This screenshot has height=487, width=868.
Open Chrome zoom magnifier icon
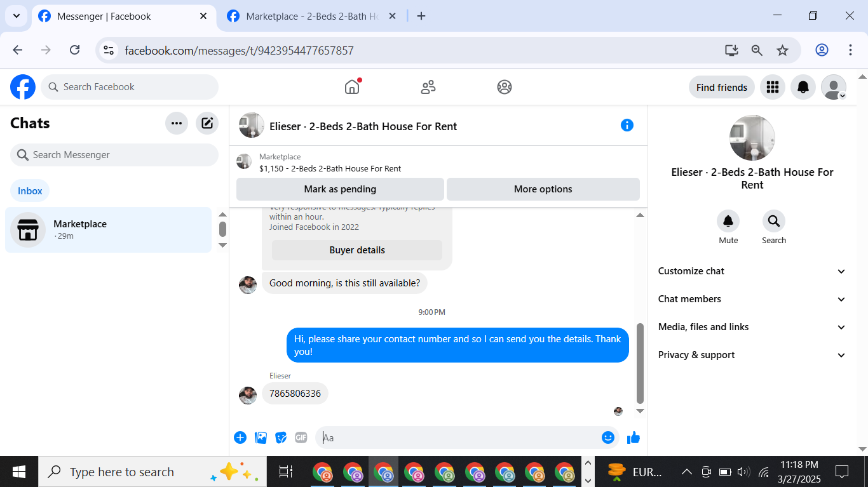pyautogui.click(x=757, y=50)
